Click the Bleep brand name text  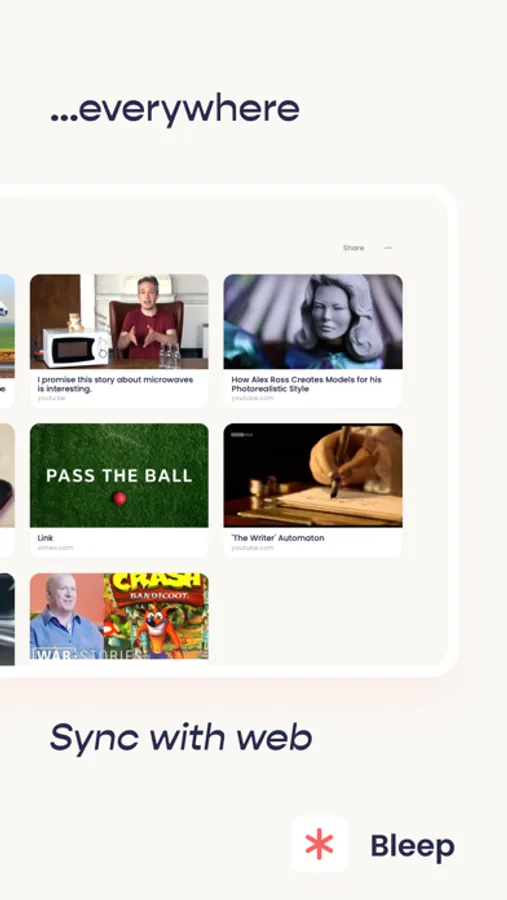point(412,846)
